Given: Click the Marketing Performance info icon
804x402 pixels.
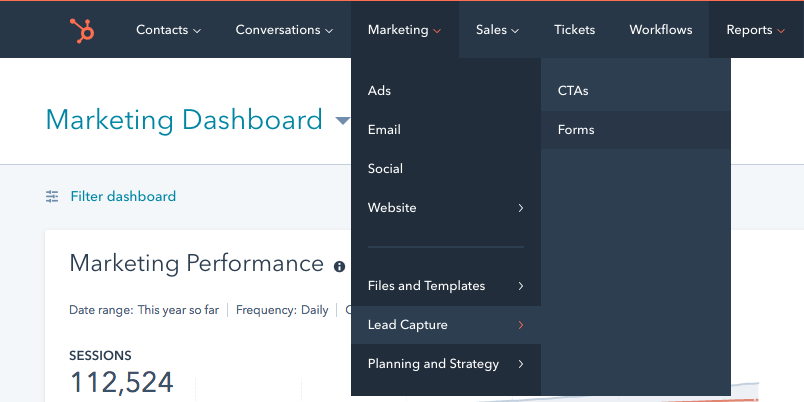Looking at the screenshot, I should coord(339,266).
